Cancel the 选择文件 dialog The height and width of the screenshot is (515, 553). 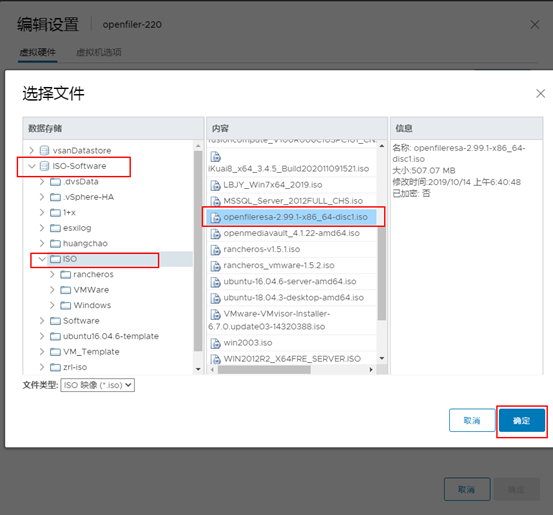(472, 420)
